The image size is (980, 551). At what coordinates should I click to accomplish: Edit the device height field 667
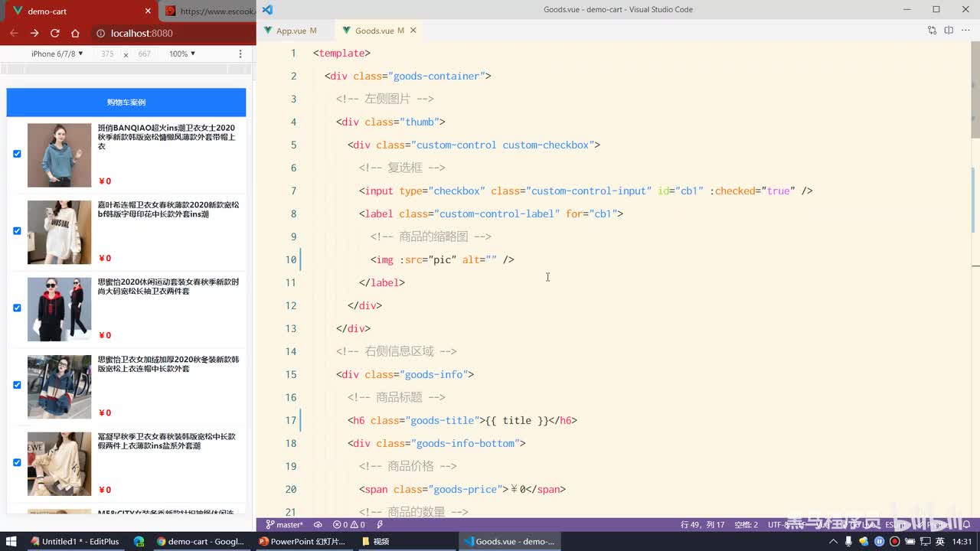(x=145, y=54)
